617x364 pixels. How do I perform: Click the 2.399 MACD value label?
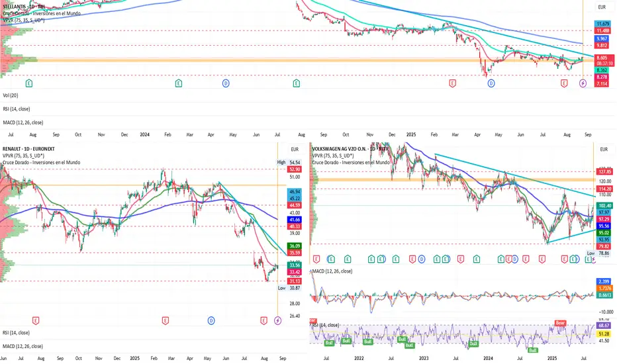604,281
